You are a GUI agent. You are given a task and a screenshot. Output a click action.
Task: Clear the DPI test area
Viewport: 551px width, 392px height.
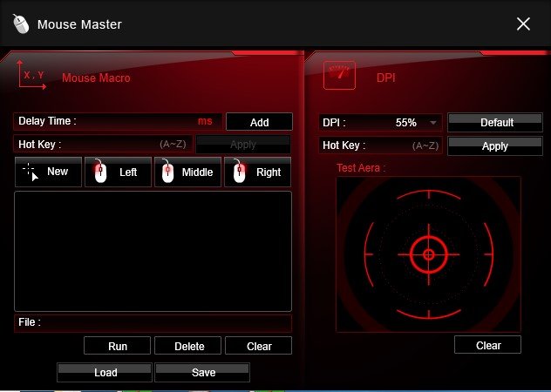[x=487, y=345]
